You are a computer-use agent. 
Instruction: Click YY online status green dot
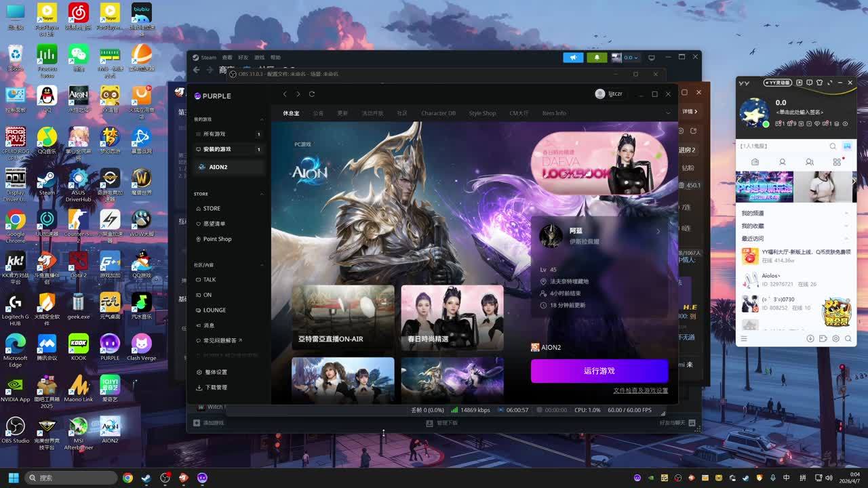tap(766, 124)
